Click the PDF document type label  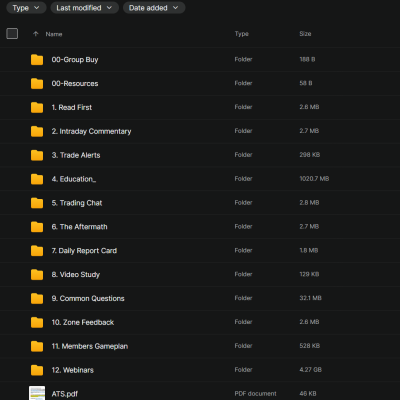tap(255, 394)
